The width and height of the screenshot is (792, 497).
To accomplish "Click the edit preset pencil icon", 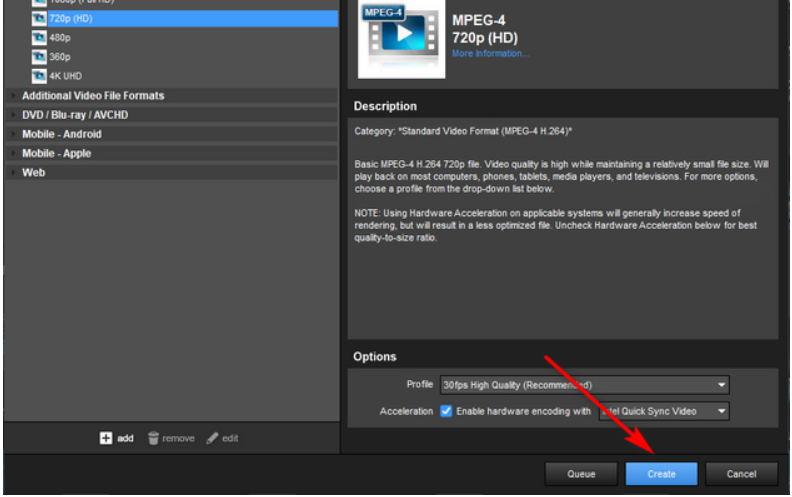I will pos(213,438).
